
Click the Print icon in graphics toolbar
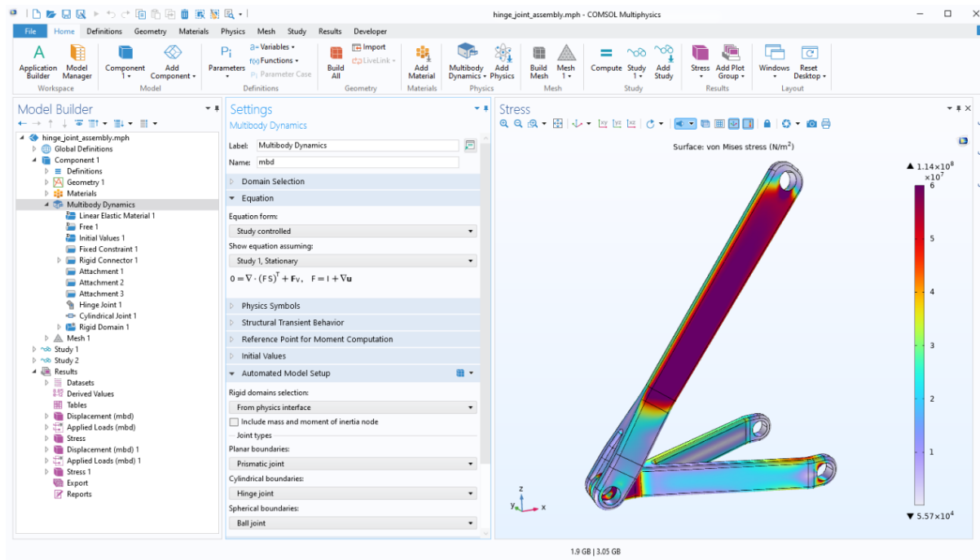pyautogui.click(x=826, y=124)
